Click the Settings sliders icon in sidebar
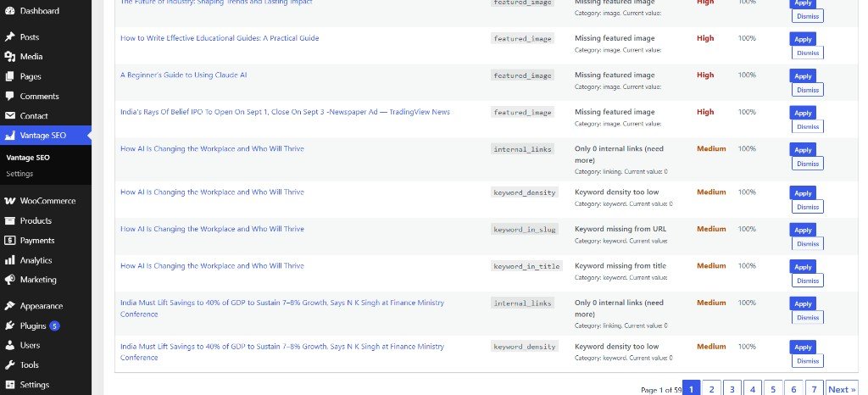868x395 pixels. point(9,385)
